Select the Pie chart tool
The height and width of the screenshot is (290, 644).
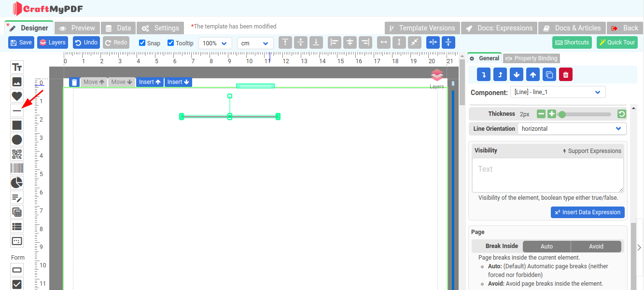17,183
